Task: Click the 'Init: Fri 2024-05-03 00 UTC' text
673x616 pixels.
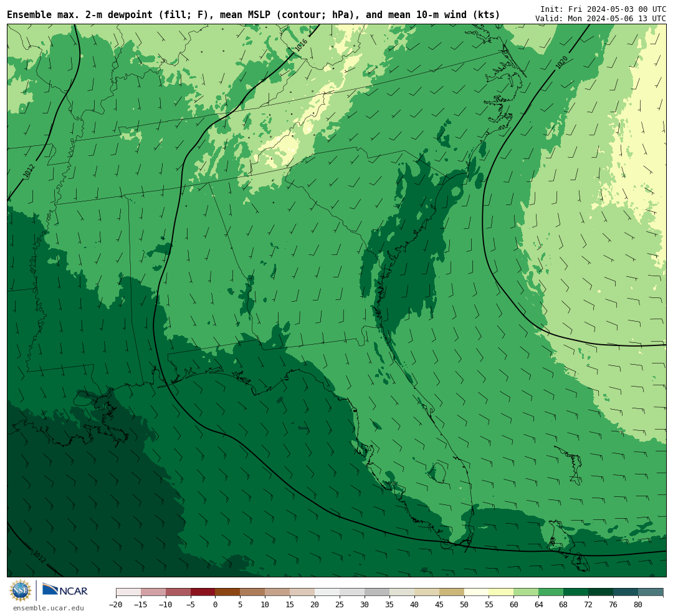Action: [603, 9]
